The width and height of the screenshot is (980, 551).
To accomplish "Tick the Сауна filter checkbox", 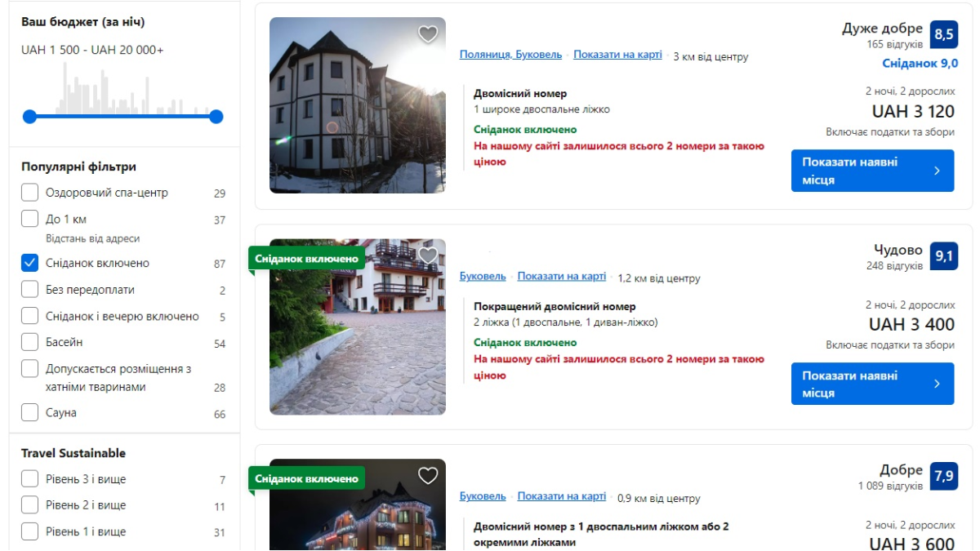I will pyautogui.click(x=30, y=413).
